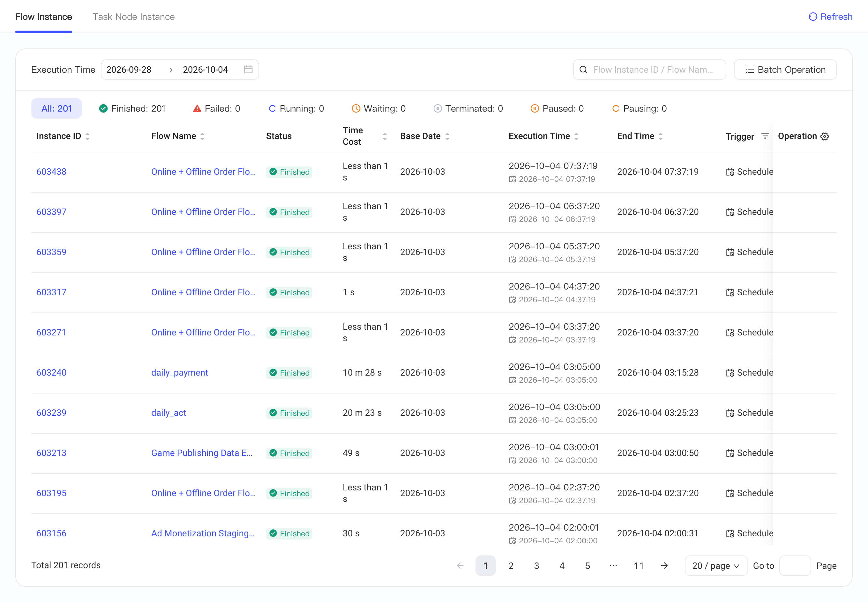Filter by Paused: 0 status
Viewport: 868px width, 602px height.
tap(557, 109)
